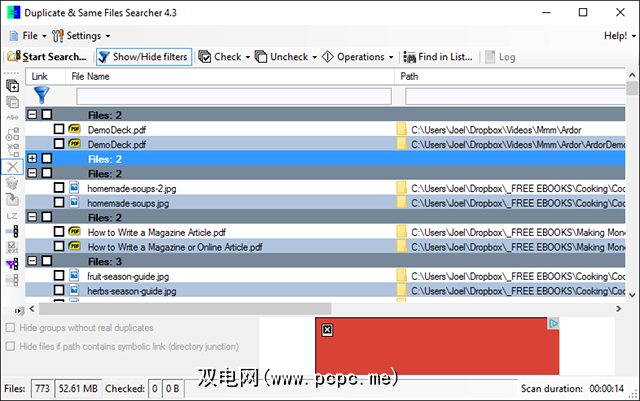640x401 pixels.
Task: Tick the checkbox for homemade-soups-2.jpg
Action: pos(59,187)
